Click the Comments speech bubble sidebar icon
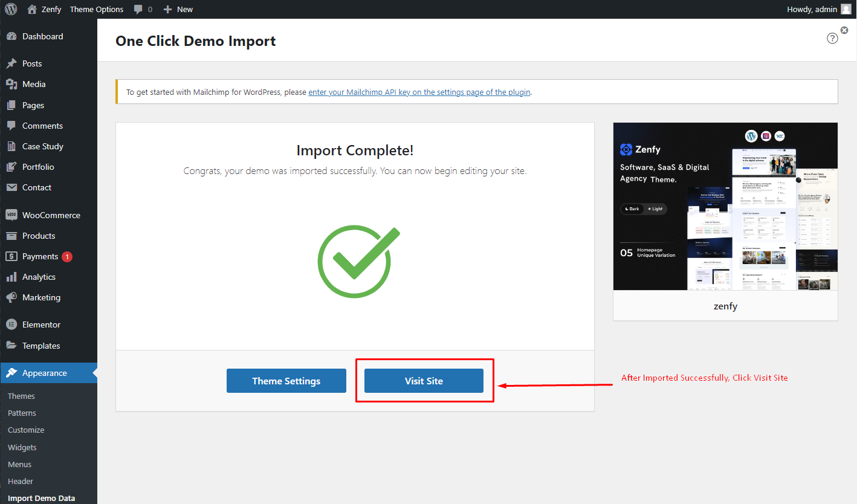Screen dimensions: 857x504 coord(11,126)
